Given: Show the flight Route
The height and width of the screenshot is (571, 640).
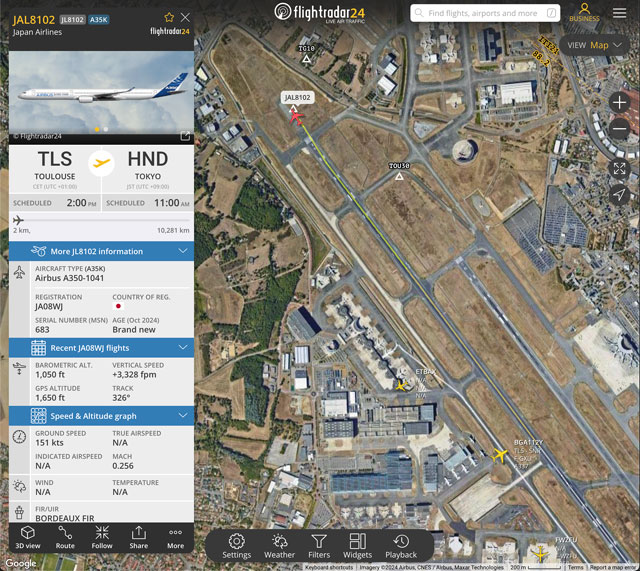Looking at the screenshot, I should click(x=65, y=537).
